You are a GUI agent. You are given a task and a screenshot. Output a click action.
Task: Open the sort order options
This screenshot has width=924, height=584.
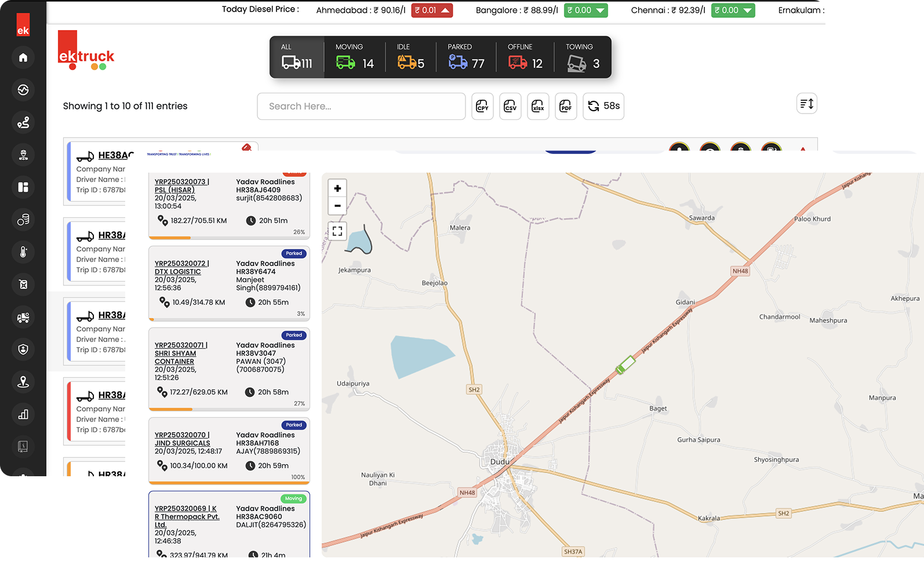(806, 104)
